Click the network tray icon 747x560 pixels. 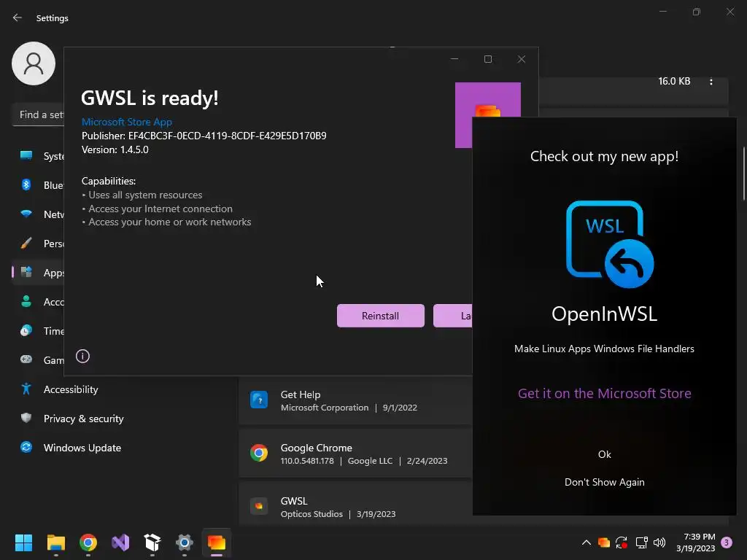click(x=641, y=542)
